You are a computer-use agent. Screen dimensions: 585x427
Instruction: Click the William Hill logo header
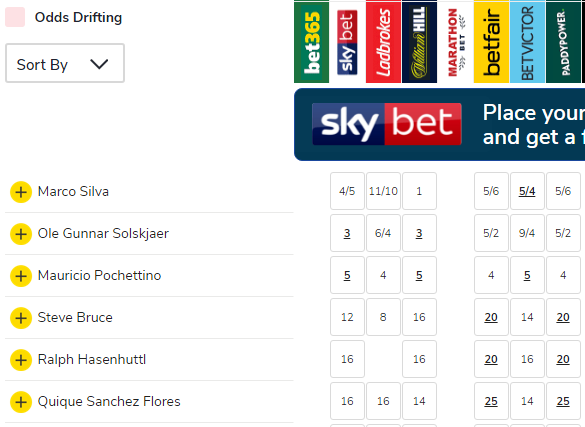(419, 42)
